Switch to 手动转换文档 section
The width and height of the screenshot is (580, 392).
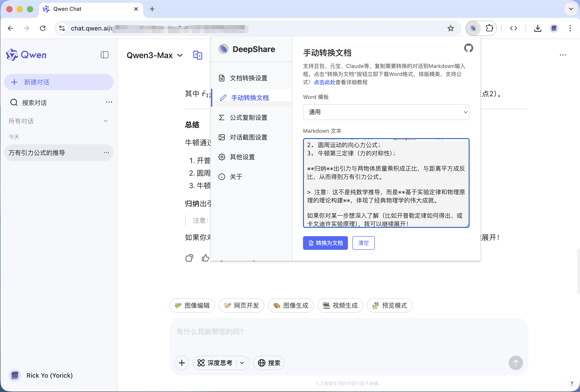(x=250, y=98)
